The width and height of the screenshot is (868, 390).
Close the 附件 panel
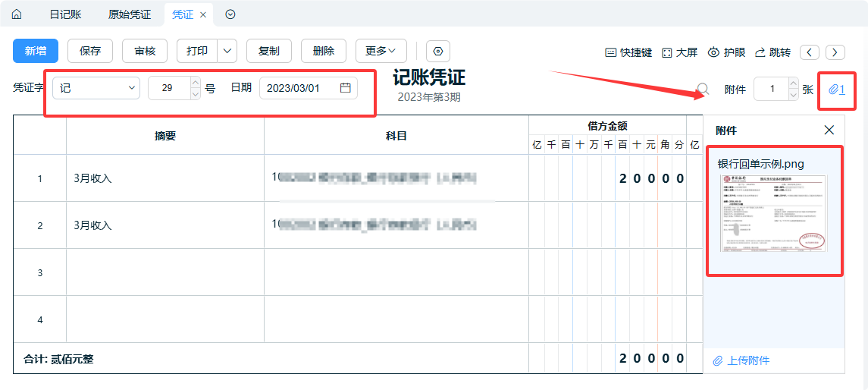click(x=829, y=131)
